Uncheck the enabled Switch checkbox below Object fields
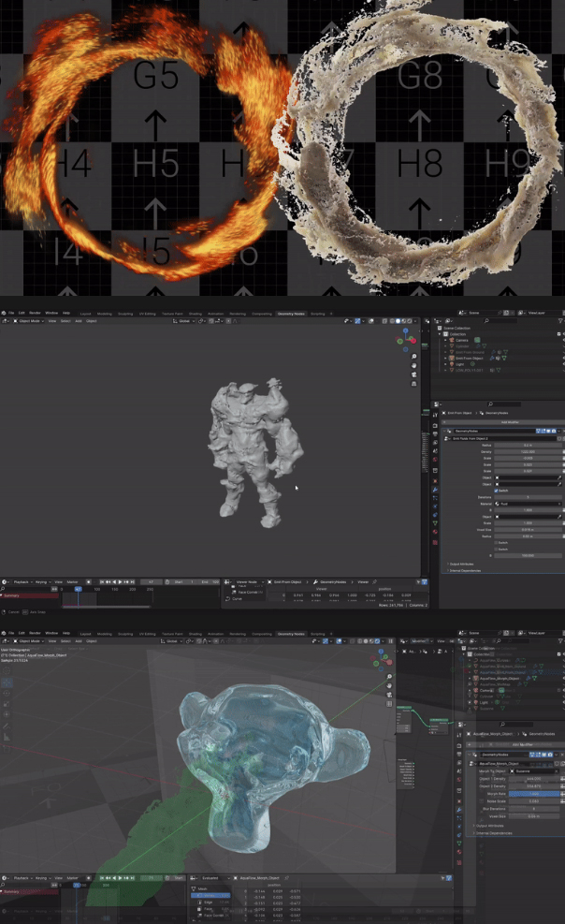Screen dimensions: 565x924 point(496,491)
